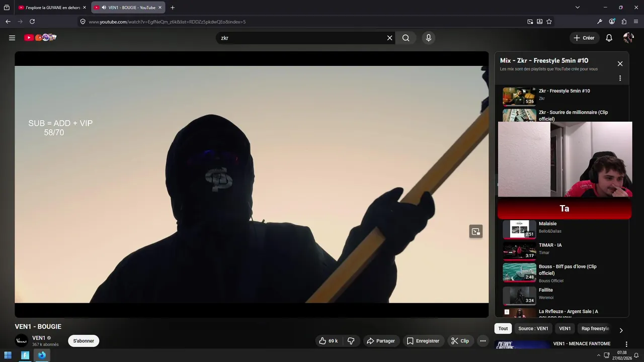This screenshot has width=644, height=362.
Task: Open the browser extensions puzzle icon
Action: point(624,22)
